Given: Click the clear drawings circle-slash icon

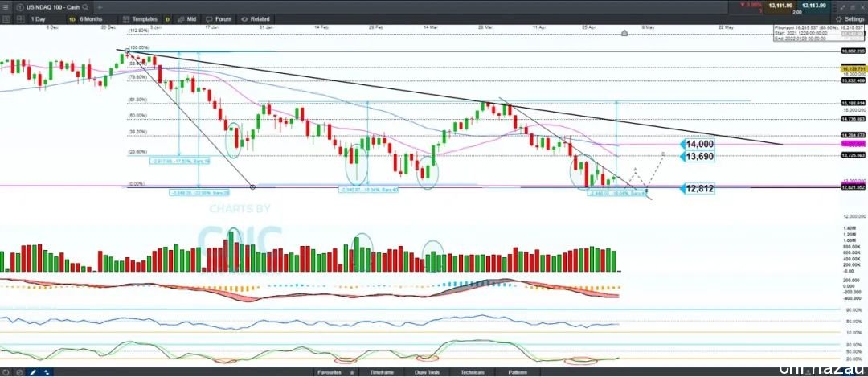Looking at the screenshot, I should (19, 372).
